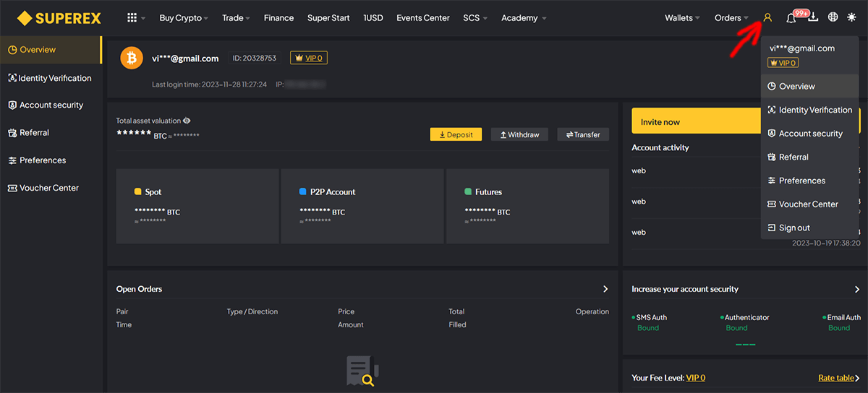Show hidden total asset valuation
This screenshot has height=393, width=868.
click(187, 121)
